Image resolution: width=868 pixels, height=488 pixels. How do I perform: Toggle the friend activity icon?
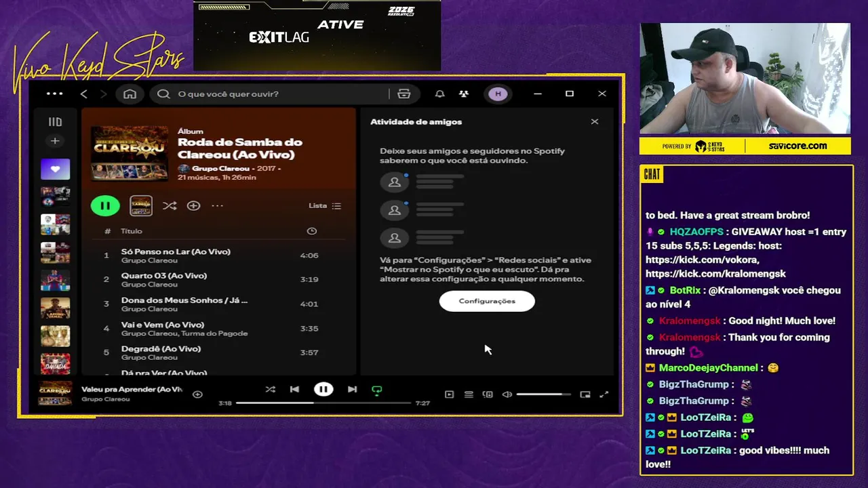coord(463,94)
